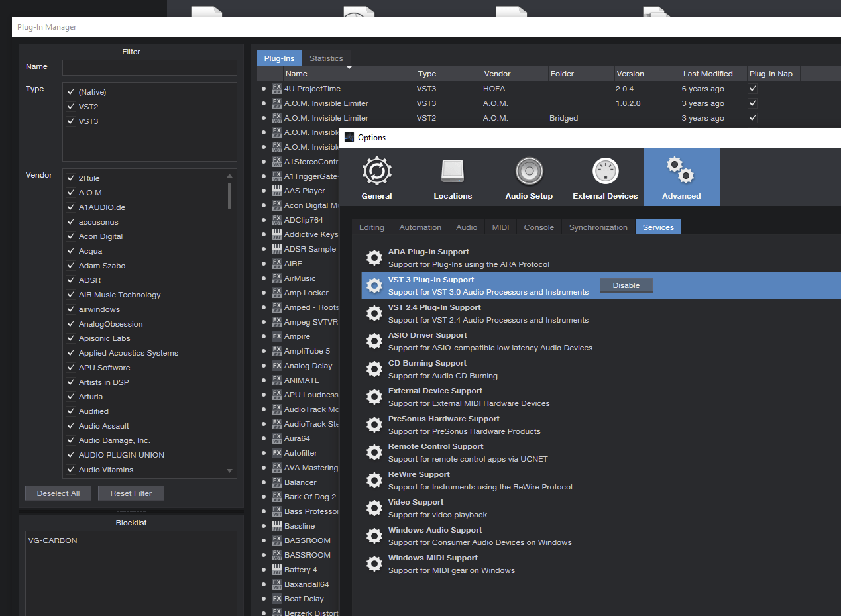Viewport: 841px width, 616px height.
Task: Click the FX icon beside Beat Delay
Action: pos(277,599)
